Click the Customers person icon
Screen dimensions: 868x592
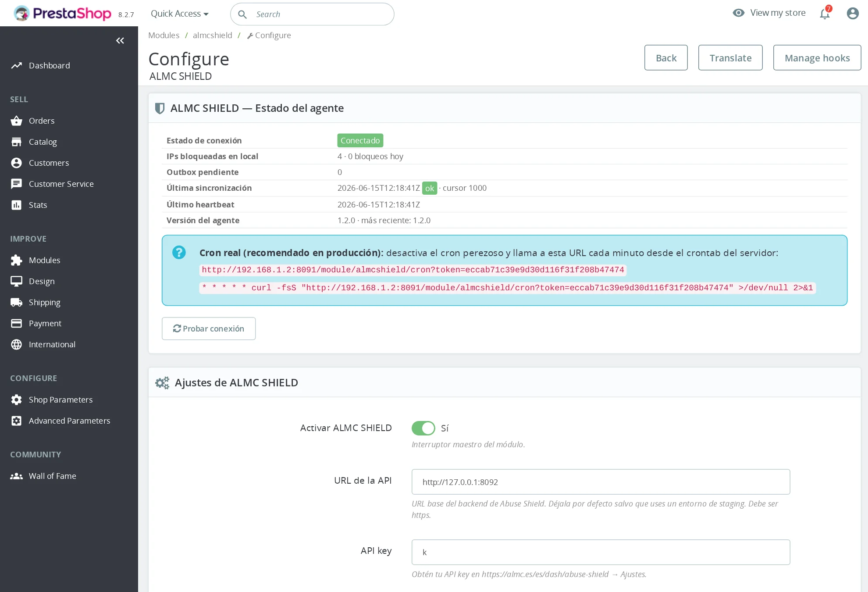coord(17,163)
